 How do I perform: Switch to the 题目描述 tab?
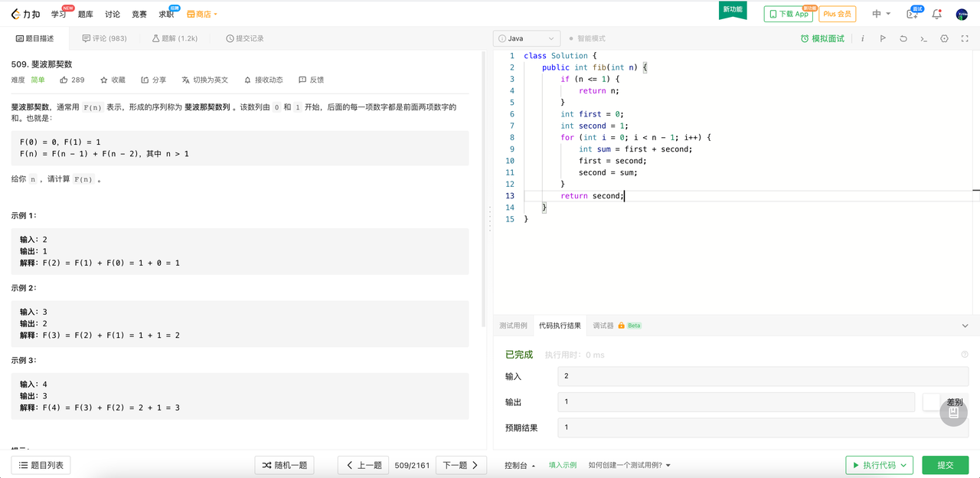click(x=35, y=38)
